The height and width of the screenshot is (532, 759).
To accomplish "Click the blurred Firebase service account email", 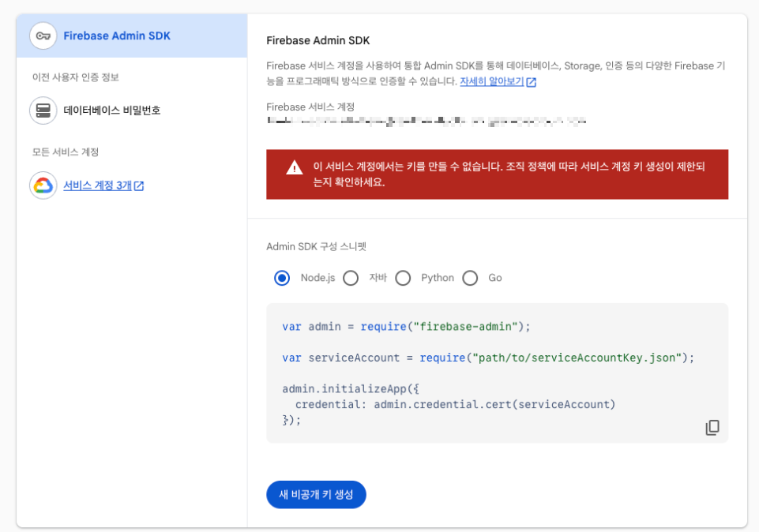I will 426,121.
